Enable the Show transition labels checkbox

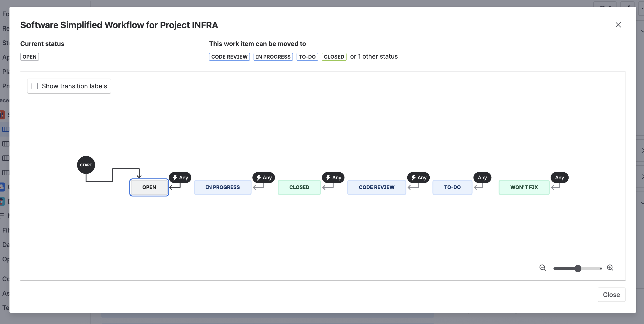point(35,86)
